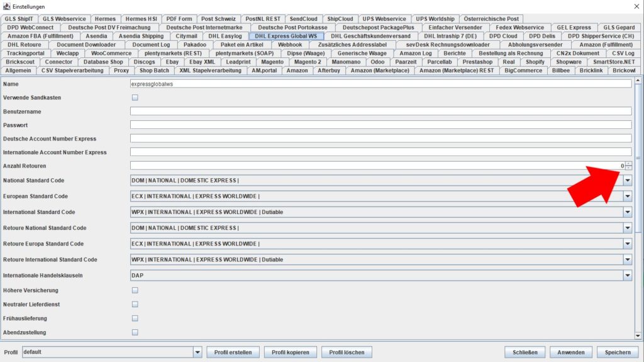Image resolution: width=644 pixels, height=362 pixels.
Task: Switch to the Prestashop tab
Action: [477, 62]
